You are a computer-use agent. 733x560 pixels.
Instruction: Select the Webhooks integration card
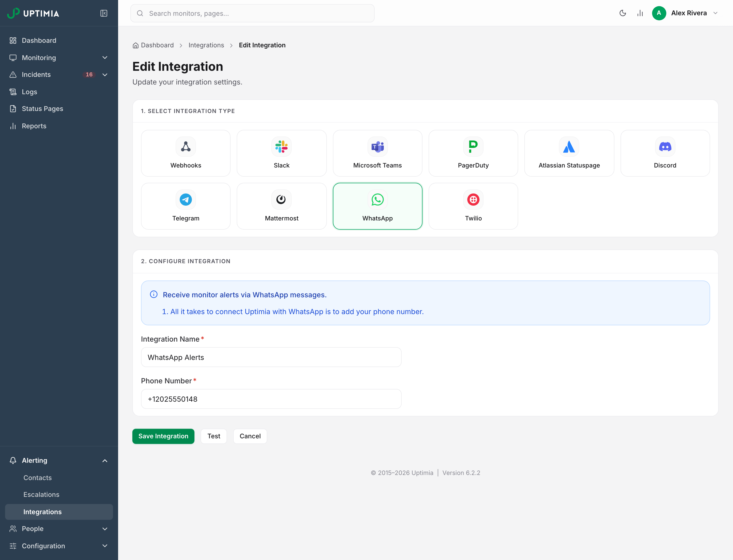[186, 153]
